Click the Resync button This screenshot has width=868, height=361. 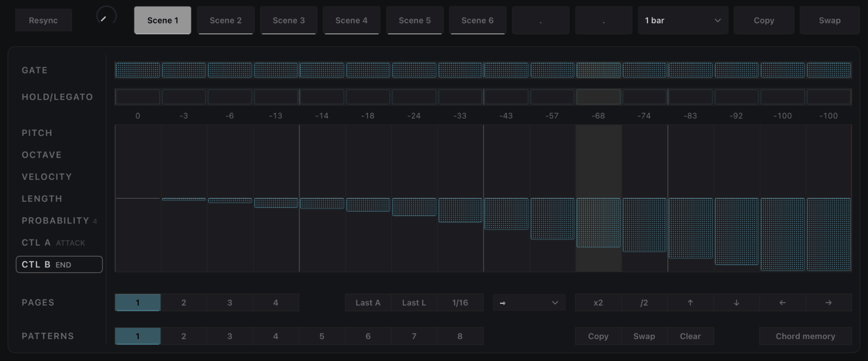pyautogui.click(x=44, y=20)
